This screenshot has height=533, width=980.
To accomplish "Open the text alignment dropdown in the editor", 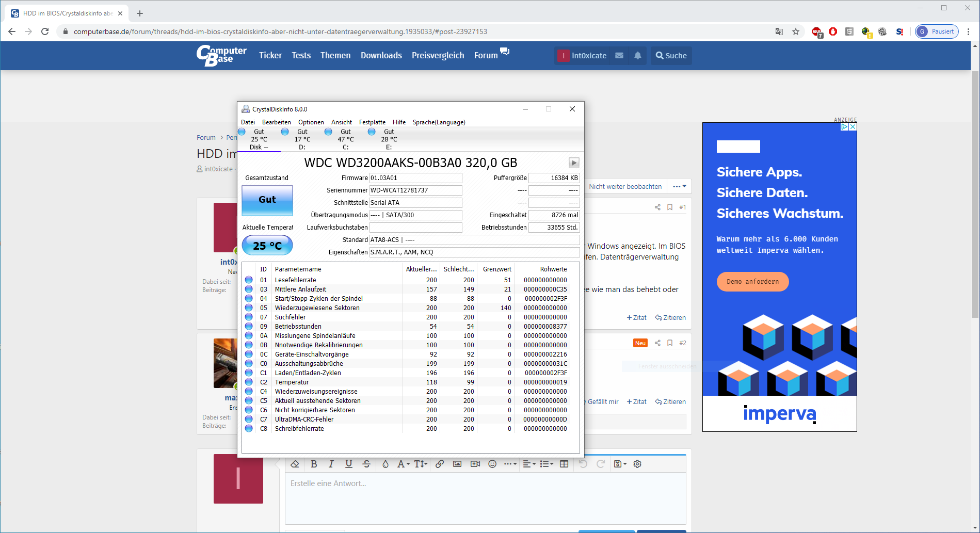I will coord(529,464).
